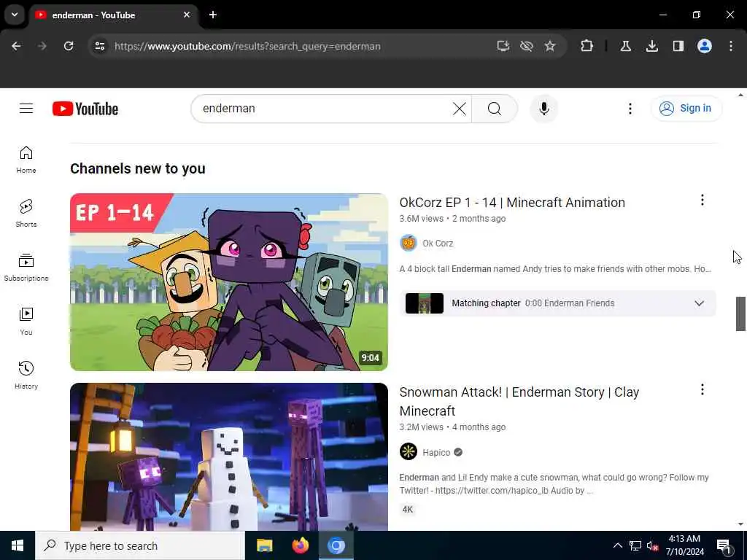
Task: Close the enderman - YouTube tab
Action: (x=187, y=15)
